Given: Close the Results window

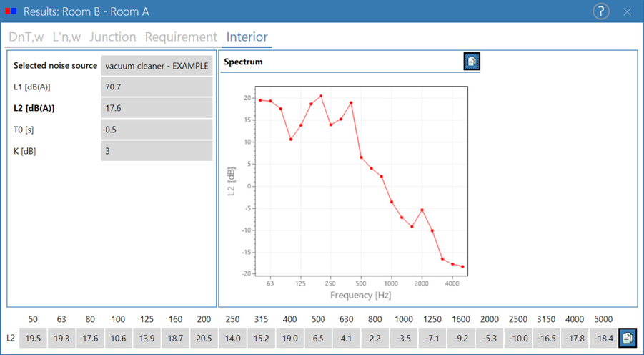Looking at the screenshot, I should [627, 12].
